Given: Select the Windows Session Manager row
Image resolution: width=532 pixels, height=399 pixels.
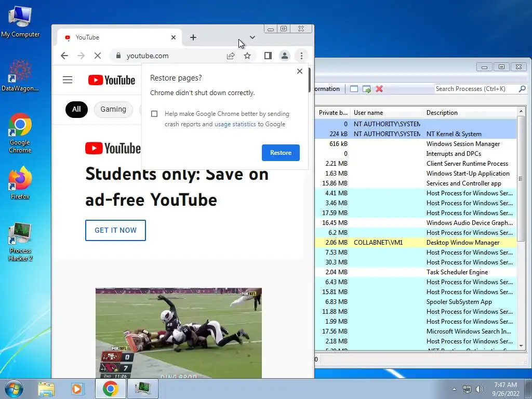Looking at the screenshot, I should (416, 144).
